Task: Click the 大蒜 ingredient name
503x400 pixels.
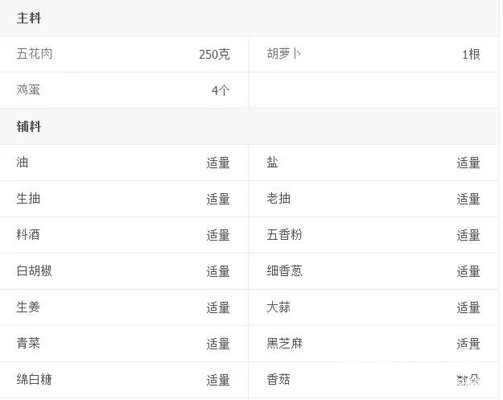Action: pyautogui.click(x=278, y=307)
